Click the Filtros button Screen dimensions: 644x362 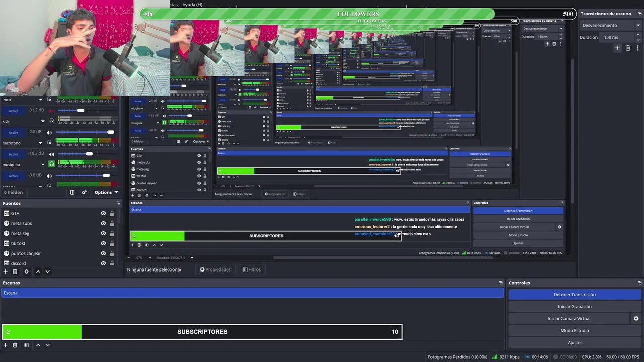[x=252, y=269]
